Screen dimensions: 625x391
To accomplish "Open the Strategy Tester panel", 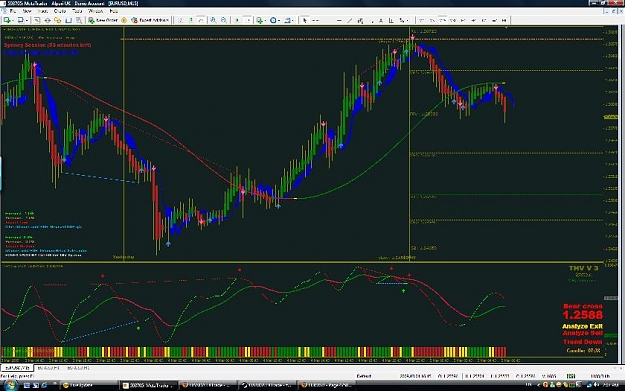I will click(x=79, y=20).
